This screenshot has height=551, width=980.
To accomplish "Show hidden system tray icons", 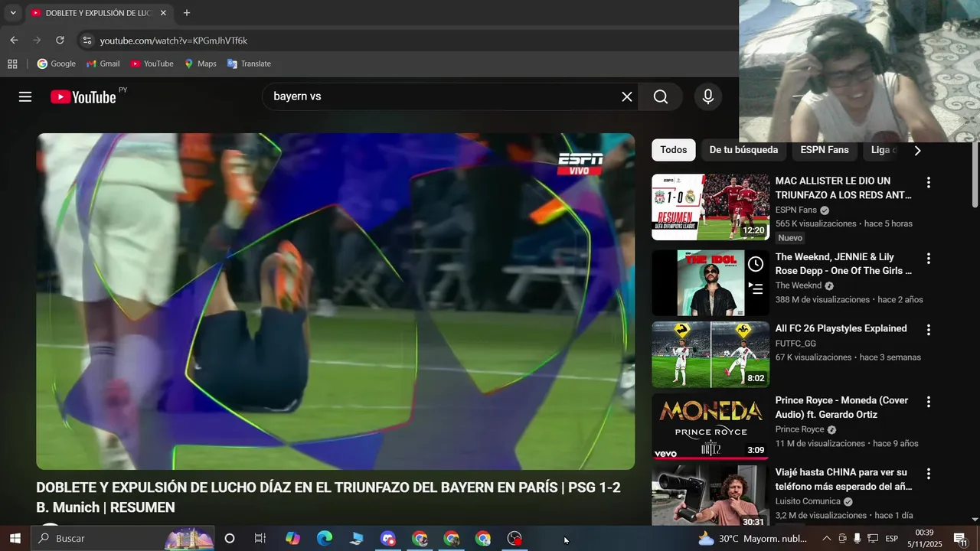I will click(826, 539).
